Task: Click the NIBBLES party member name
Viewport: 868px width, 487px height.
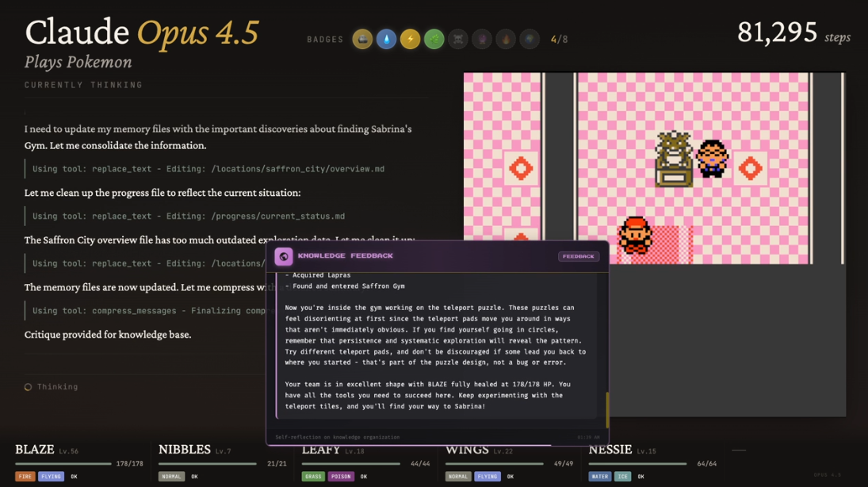Action: [x=185, y=450]
